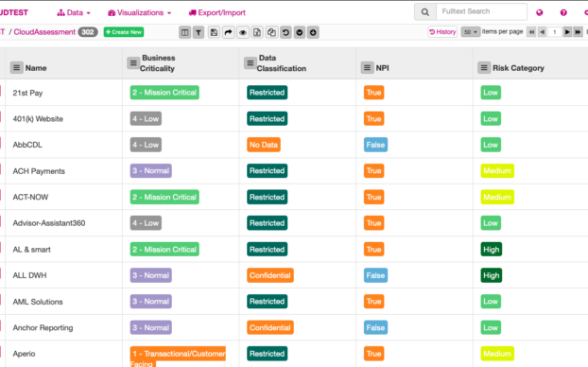Click the Confidential tag for Anchor Reporting
588x367 pixels.
270,327
